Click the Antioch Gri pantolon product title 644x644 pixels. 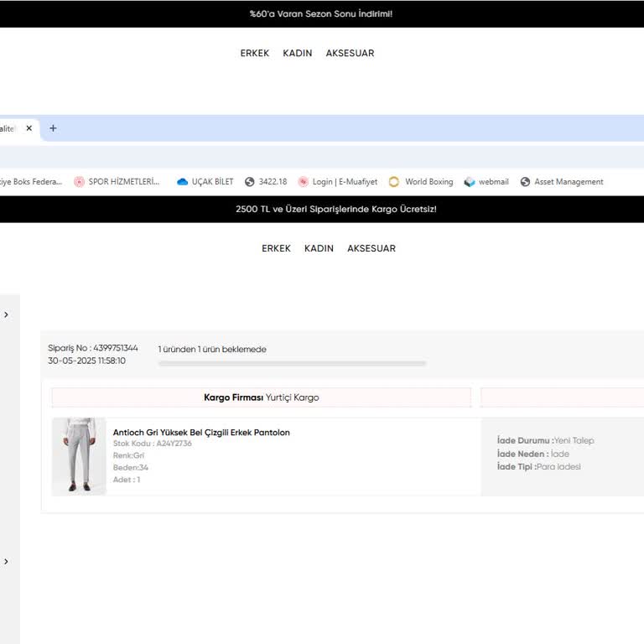(201, 433)
